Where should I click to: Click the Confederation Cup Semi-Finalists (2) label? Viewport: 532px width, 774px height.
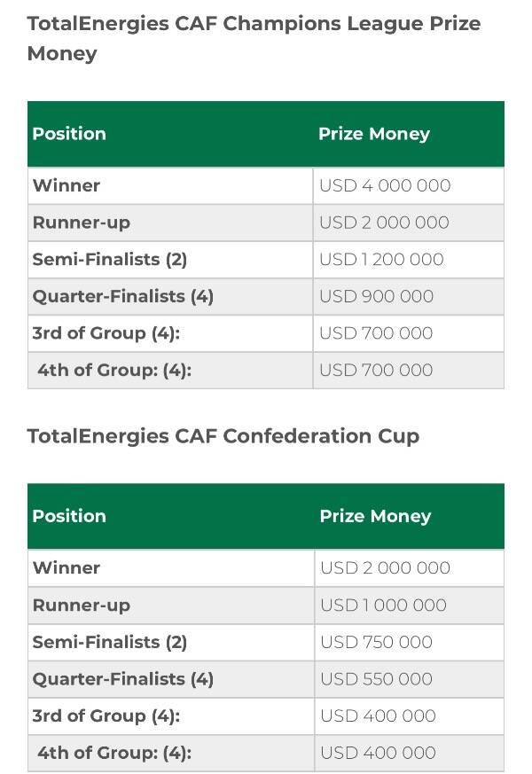110,642
